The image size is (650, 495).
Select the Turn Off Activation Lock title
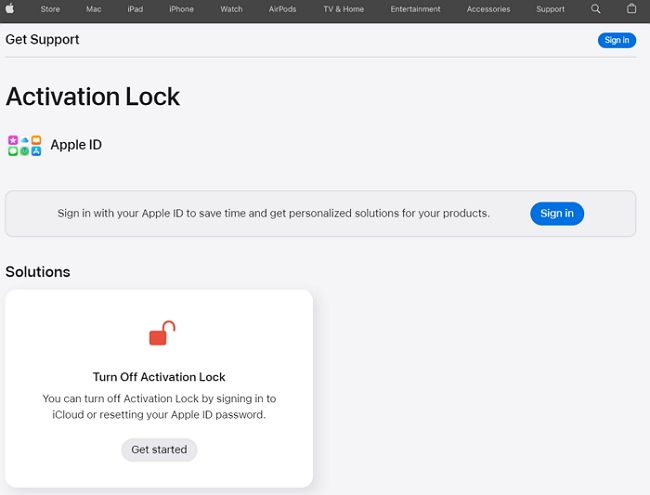[159, 377]
